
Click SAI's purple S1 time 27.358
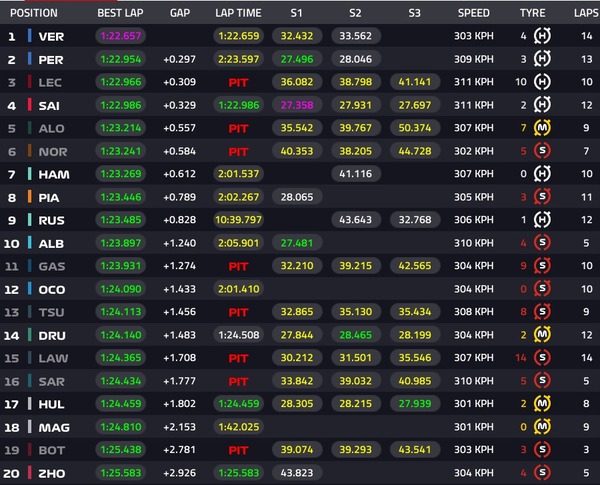(297, 105)
